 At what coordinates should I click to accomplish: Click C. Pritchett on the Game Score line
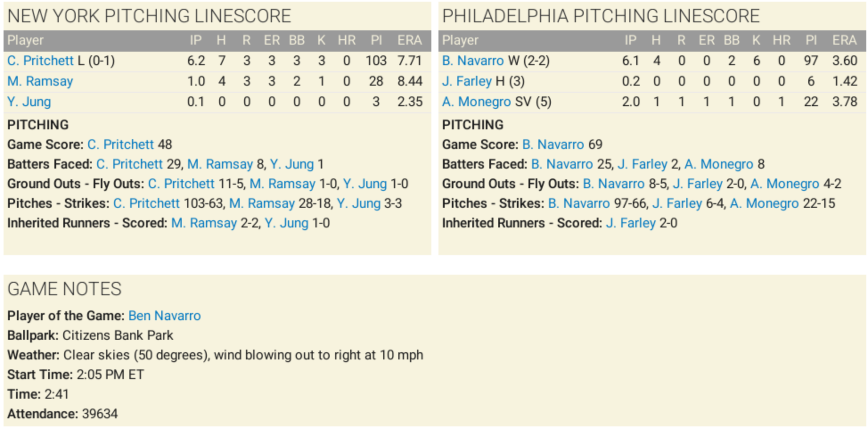(120, 144)
